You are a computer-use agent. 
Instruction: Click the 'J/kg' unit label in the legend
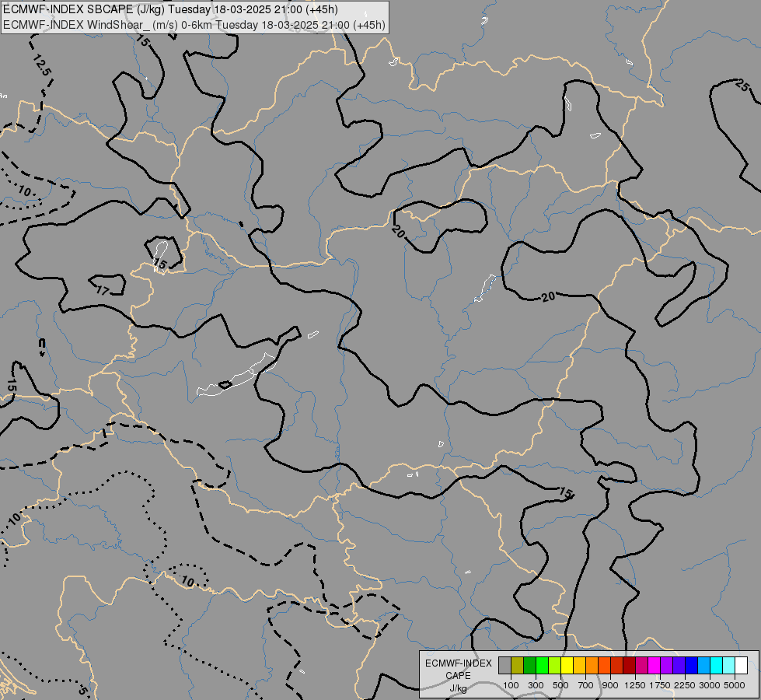tap(458, 689)
